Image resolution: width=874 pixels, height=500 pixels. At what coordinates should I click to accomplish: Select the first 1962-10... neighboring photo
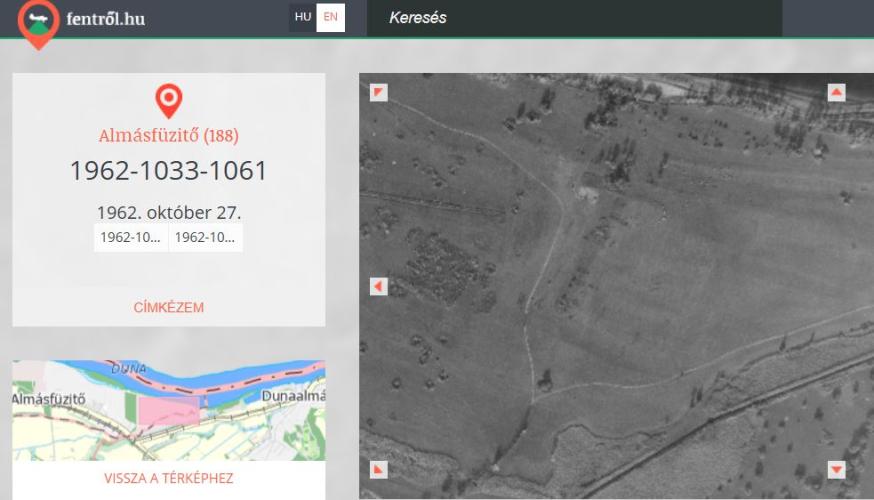131,238
